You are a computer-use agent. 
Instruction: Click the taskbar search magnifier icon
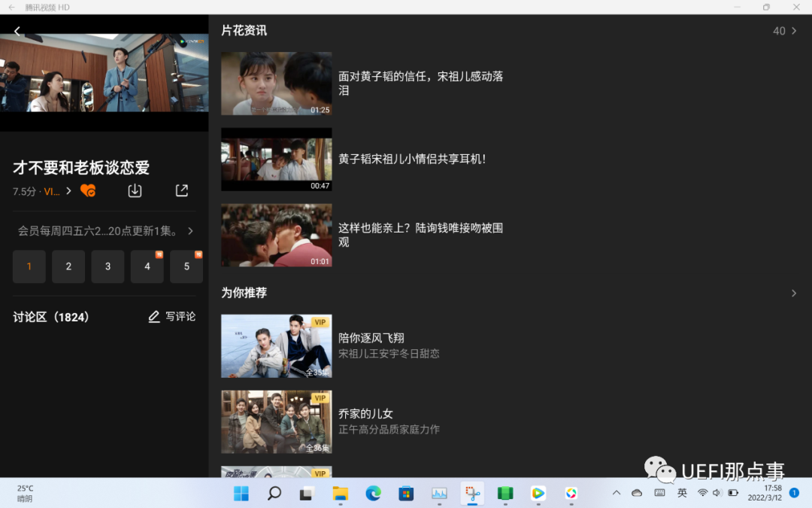[274, 494]
